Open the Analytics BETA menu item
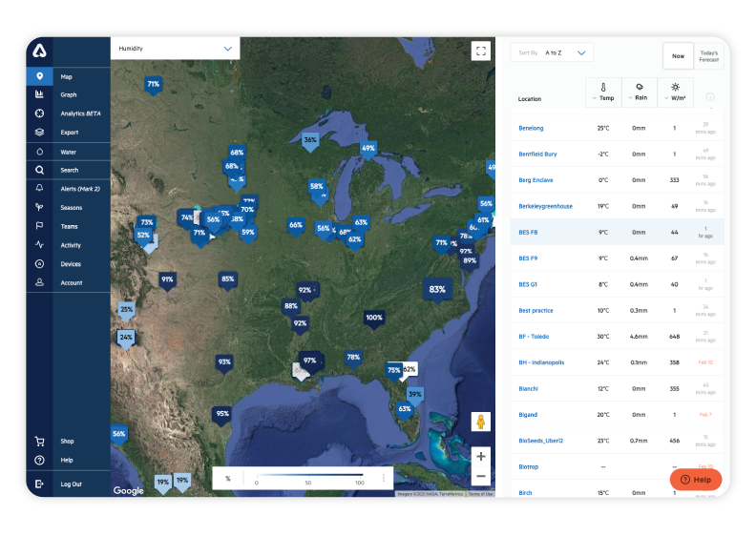The height and width of the screenshot is (536, 756). click(x=80, y=113)
